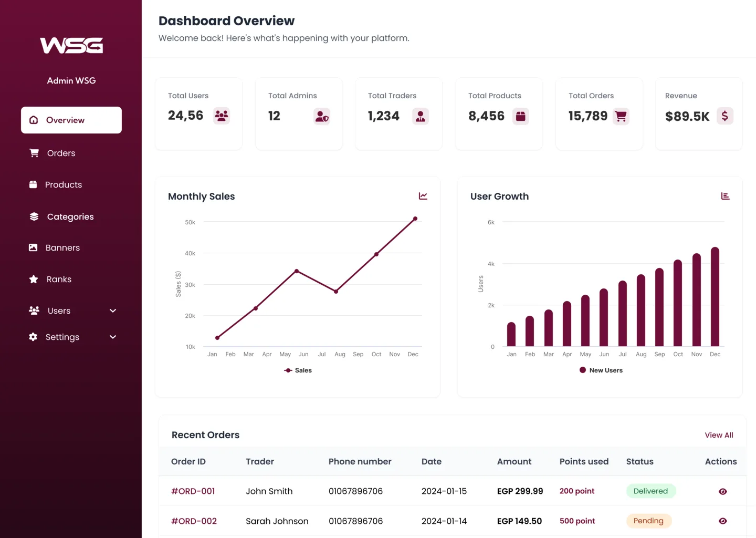Click the Total Orders cart icon
756x538 pixels.
[x=621, y=116]
